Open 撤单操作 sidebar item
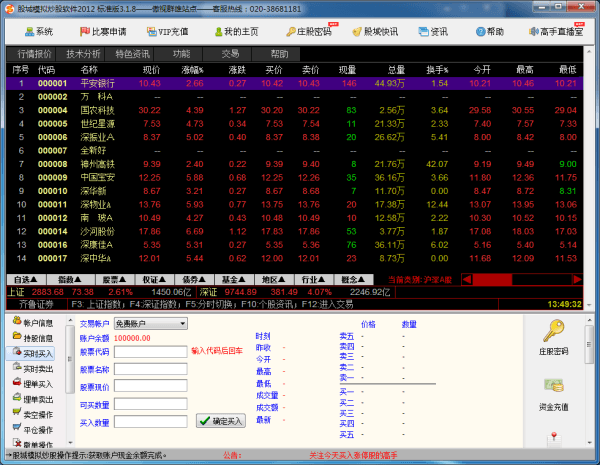Image resolution: width=600 pixels, height=465 pixels. coord(33,444)
